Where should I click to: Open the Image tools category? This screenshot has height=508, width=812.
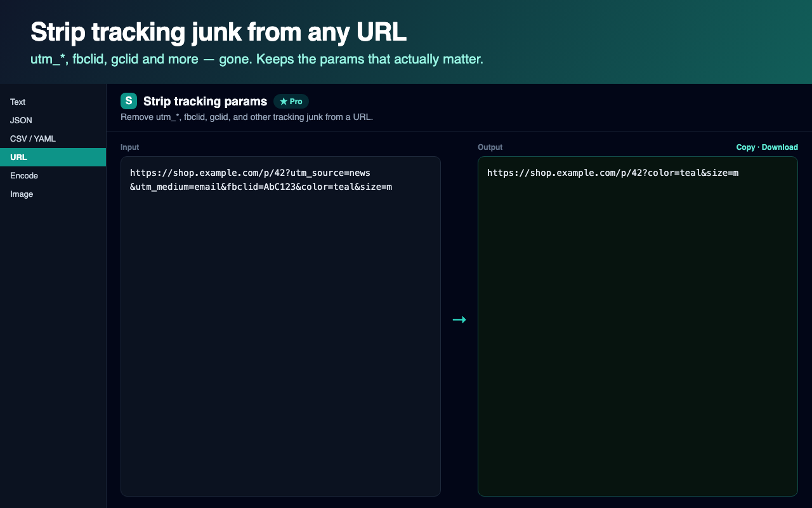pyautogui.click(x=53, y=194)
